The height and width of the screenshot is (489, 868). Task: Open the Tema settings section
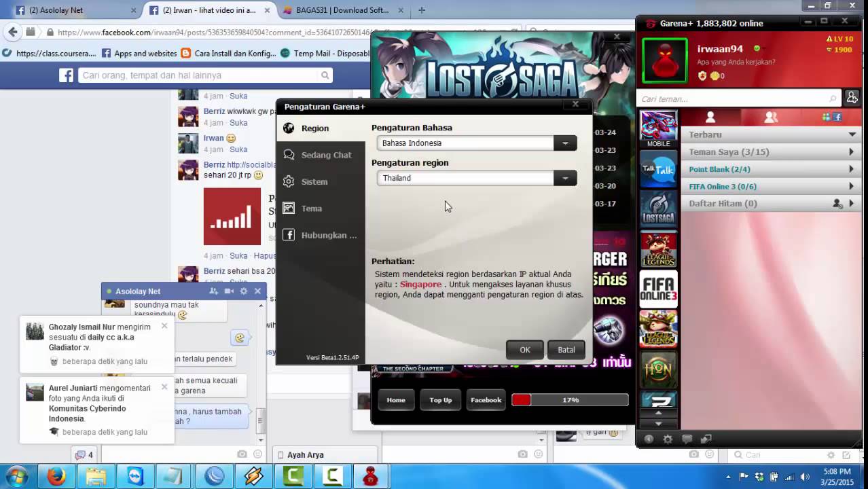[321, 209]
